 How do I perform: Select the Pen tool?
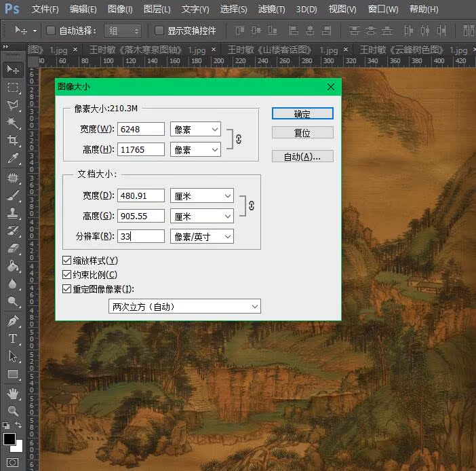[x=13, y=320]
